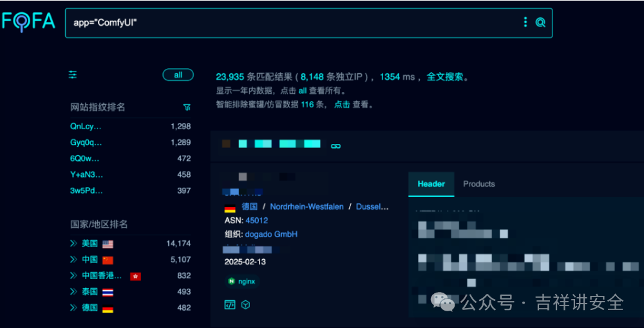
Task: Select fingerprint Y+aN3… entry
Action: pyautogui.click(x=87, y=175)
